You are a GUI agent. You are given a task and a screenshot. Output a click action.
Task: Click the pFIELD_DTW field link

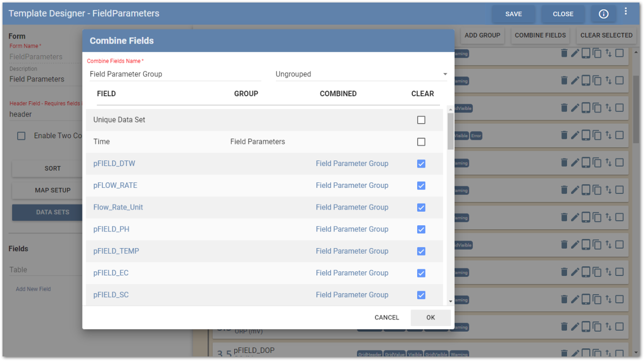coord(114,164)
